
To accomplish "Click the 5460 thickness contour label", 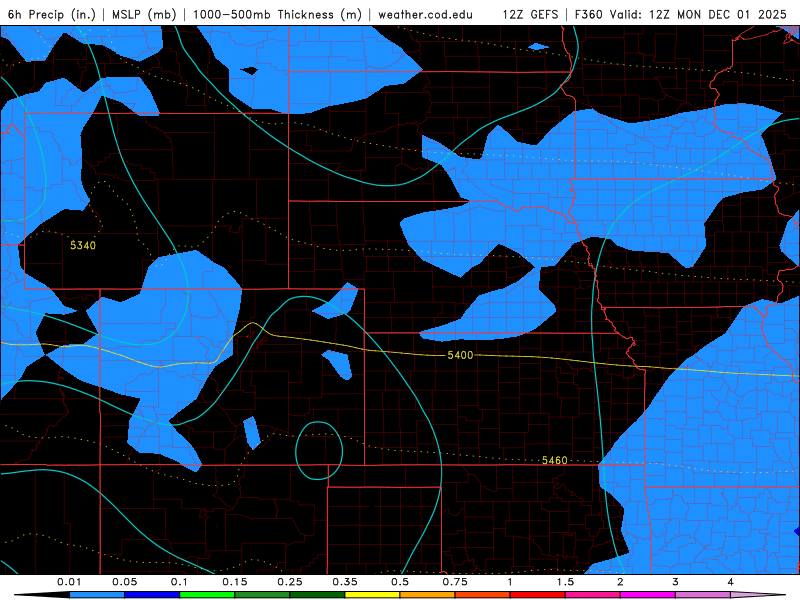I will (555, 460).
